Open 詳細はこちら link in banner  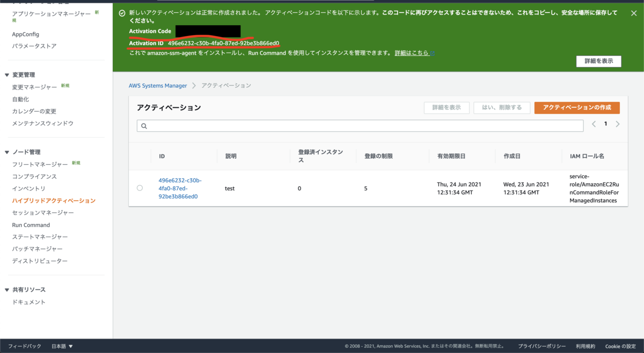412,53
